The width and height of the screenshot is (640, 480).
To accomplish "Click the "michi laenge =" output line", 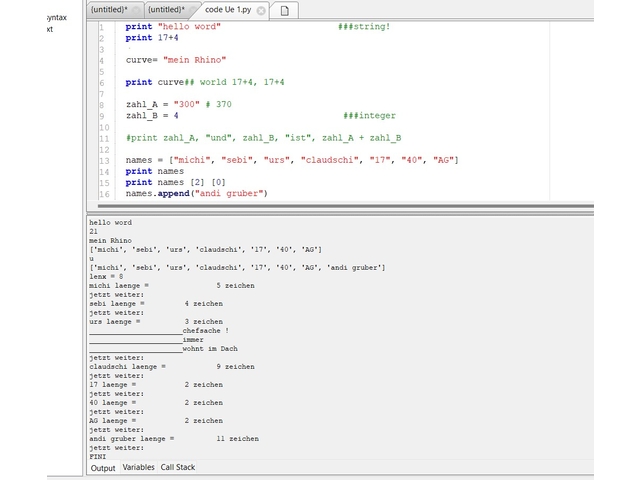I will [172, 285].
